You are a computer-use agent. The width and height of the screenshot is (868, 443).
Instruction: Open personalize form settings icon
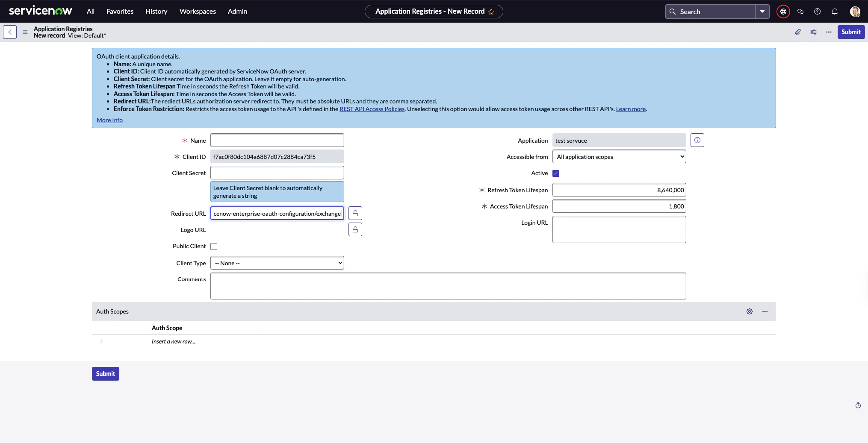(x=813, y=32)
